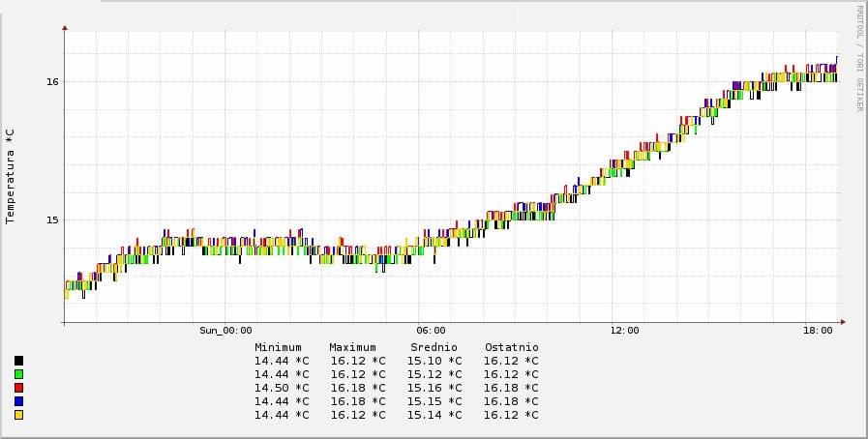
Task: Click the RRDTOOL / TOBI OETIKER watermark
Action: pos(858,58)
